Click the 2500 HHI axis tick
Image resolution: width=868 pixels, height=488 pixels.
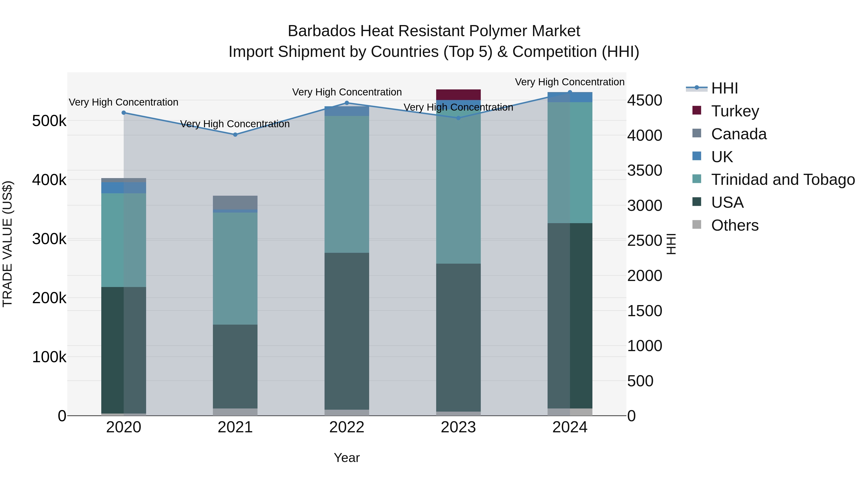[x=644, y=241]
